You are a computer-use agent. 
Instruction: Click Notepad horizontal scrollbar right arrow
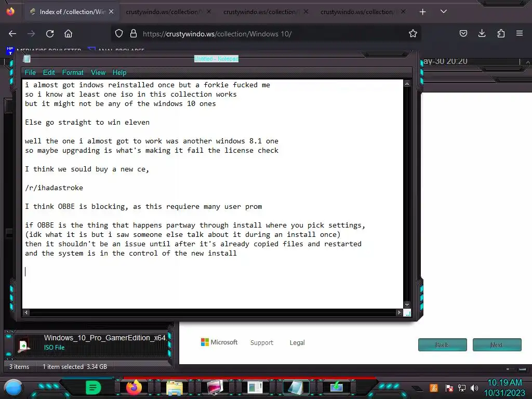pyautogui.click(x=399, y=312)
